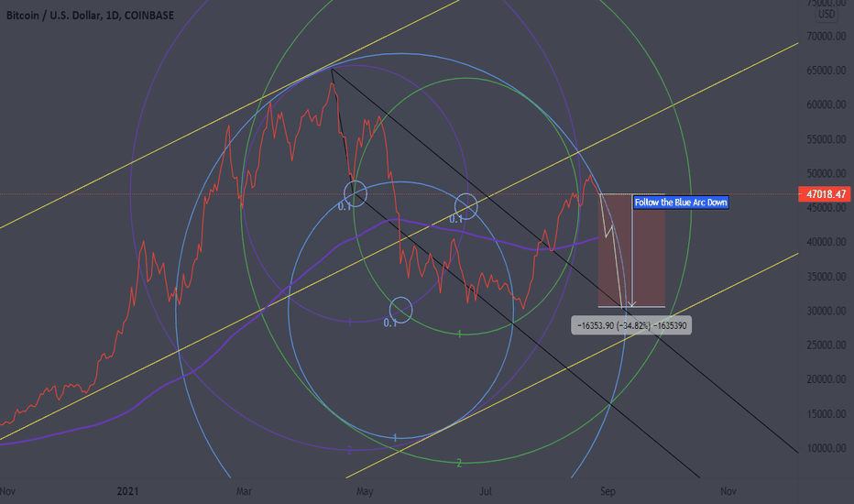854x504 pixels.
Task: Click the 25000.00 price axis label
Action: point(827,345)
